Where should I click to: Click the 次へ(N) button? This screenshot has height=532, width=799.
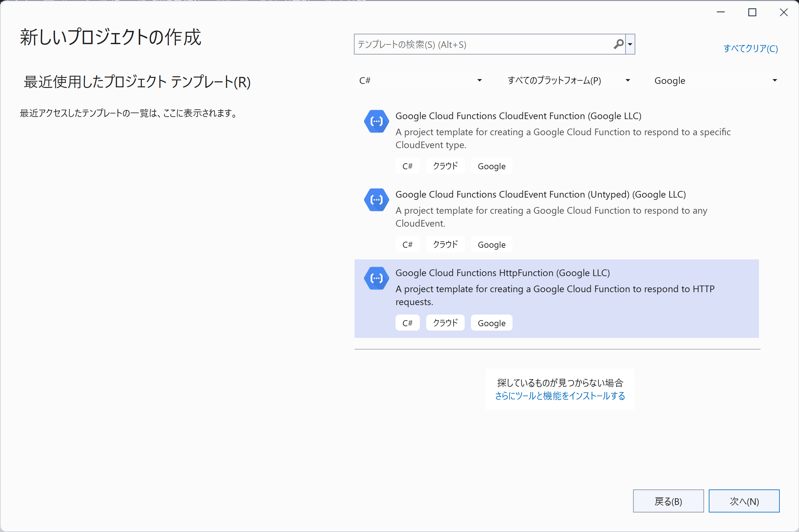[744, 501]
